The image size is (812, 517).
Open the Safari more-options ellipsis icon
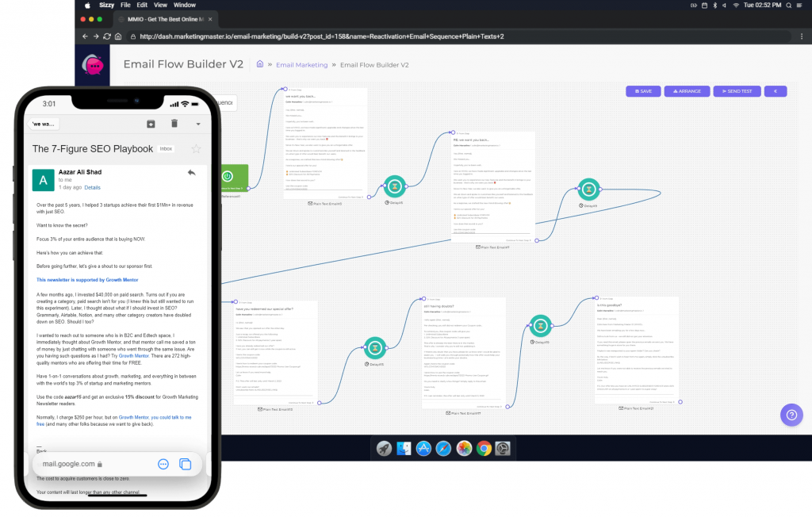click(163, 464)
